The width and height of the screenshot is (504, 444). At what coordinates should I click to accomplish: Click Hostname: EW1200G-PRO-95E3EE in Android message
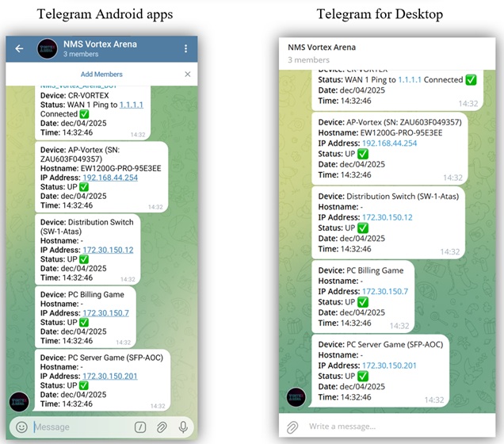(101, 168)
